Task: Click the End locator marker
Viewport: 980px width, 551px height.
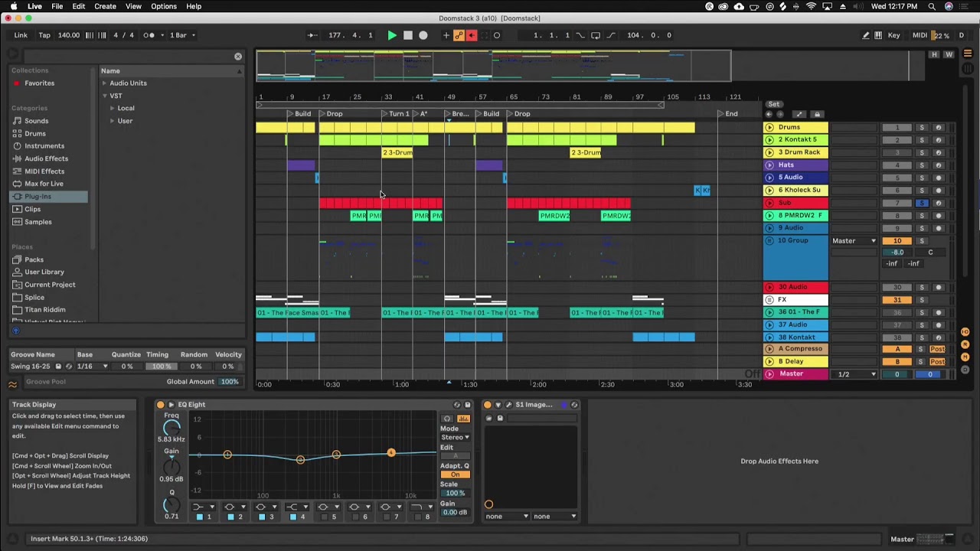Action: (728, 114)
